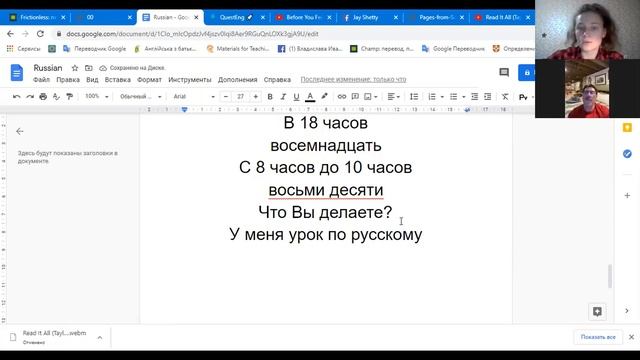Viewport: 640px width, 360px height.
Task: Apply bulleted list
Action: (x=453, y=97)
